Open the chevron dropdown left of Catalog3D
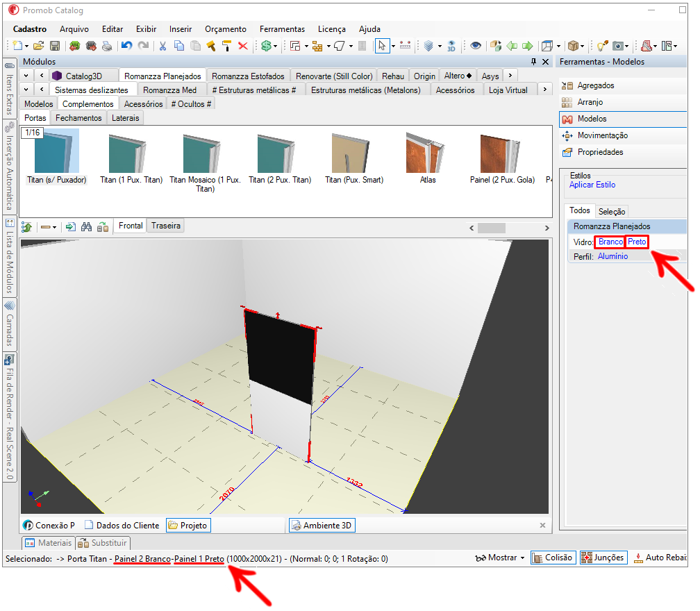 tap(26, 76)
